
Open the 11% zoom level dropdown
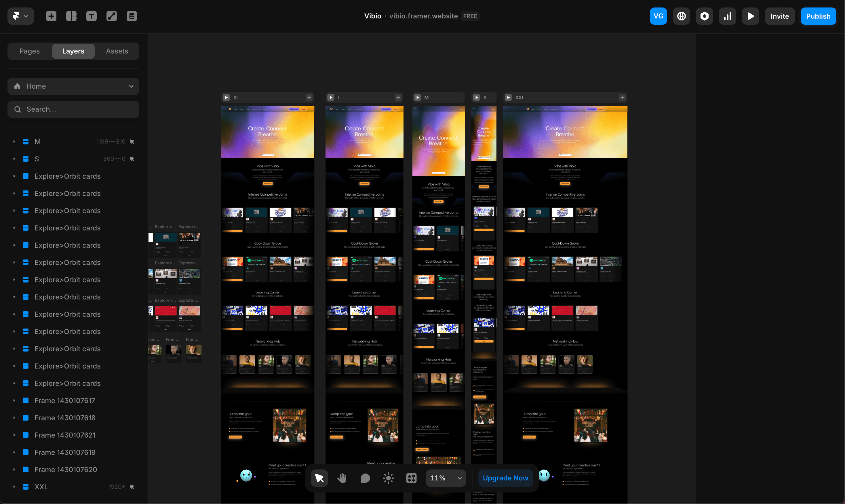pyautogui.click(x=446, y=478)
